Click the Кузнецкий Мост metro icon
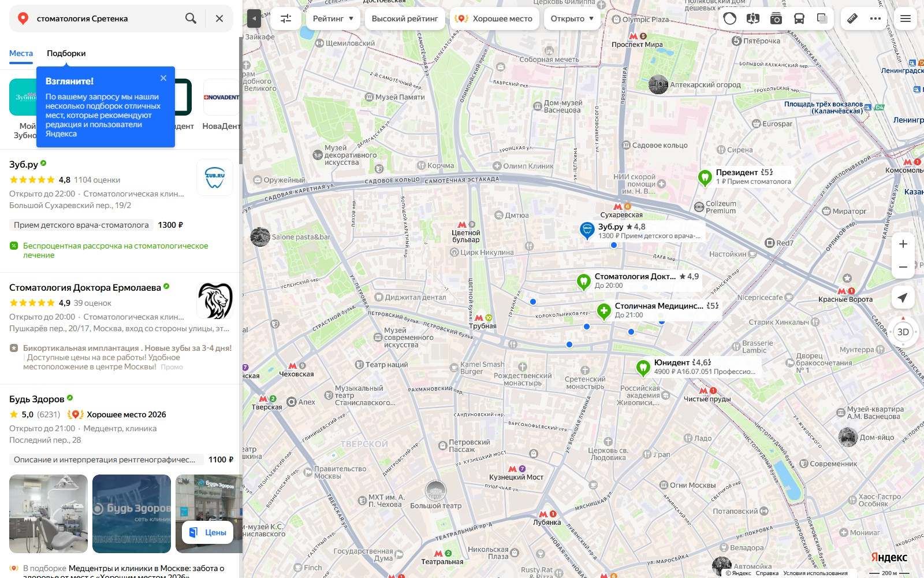Viewport: 924px width, 578px height. tap(512, 469)
